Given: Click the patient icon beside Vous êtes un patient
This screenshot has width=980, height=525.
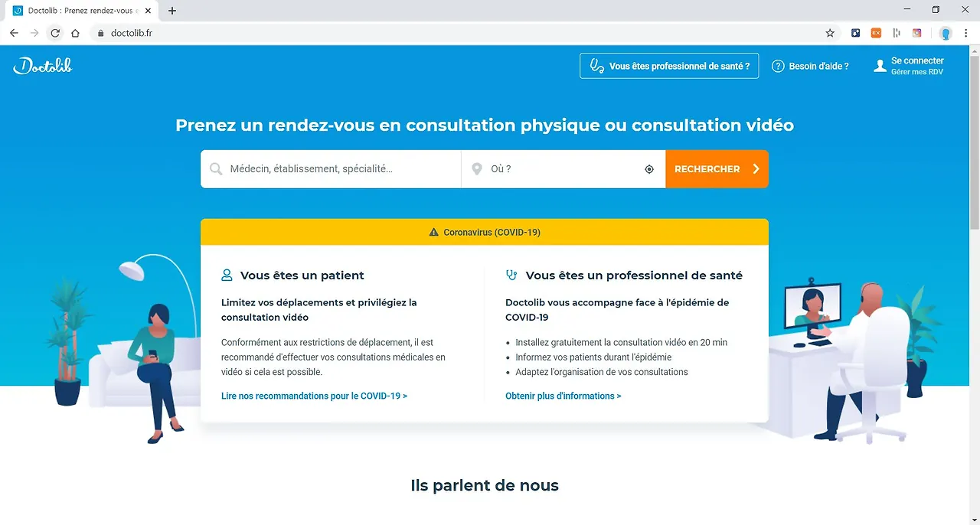Looking at the screenshot, I should (x=227, y=275).
